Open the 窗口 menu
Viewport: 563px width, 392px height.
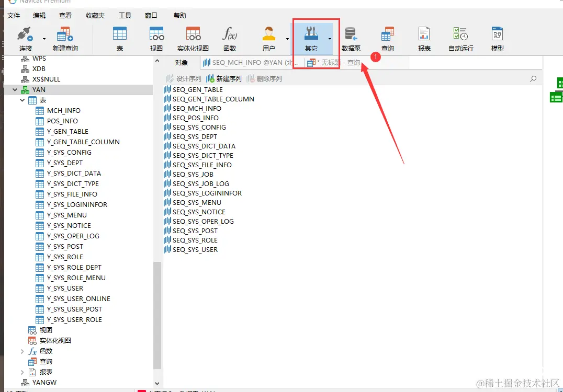pos(151,16)
